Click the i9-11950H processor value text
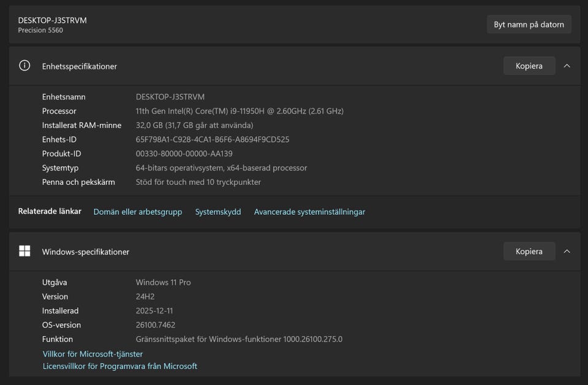This screenshot has width=588, height=385. pos(239,111)
